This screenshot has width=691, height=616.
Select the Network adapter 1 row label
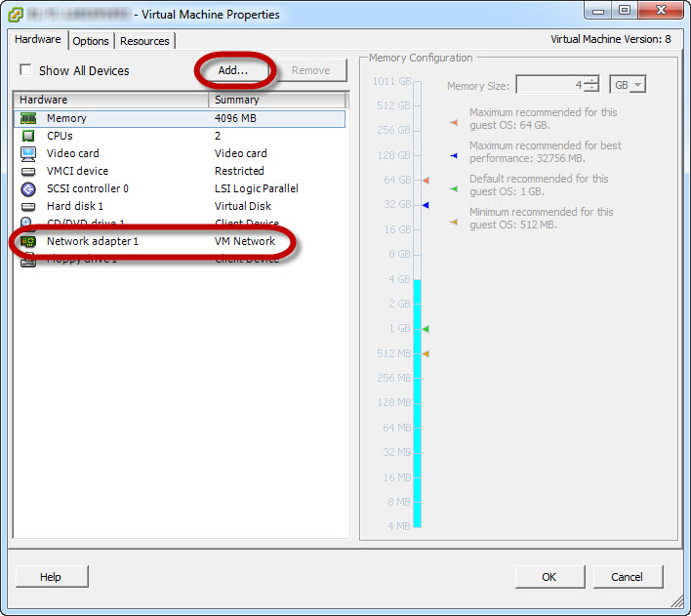[93, 241]
